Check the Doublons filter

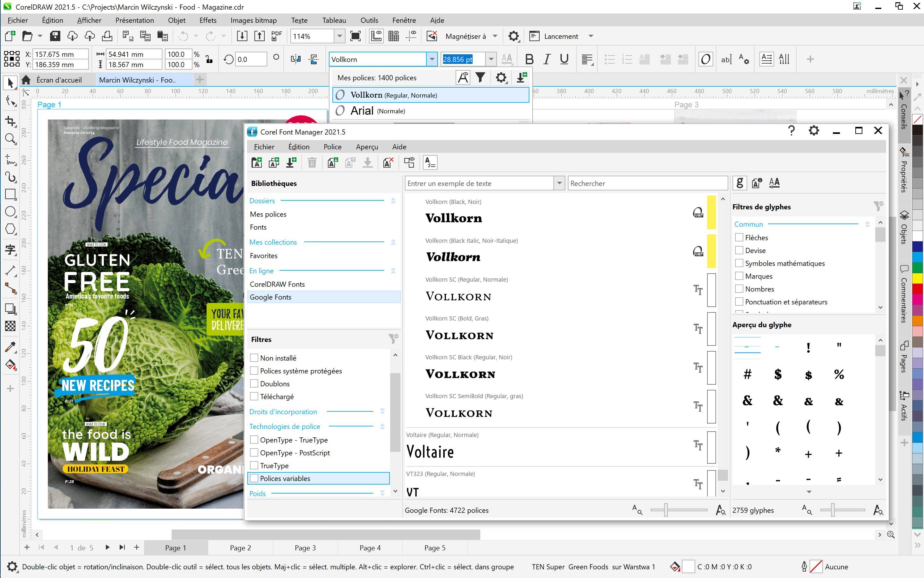254,384
